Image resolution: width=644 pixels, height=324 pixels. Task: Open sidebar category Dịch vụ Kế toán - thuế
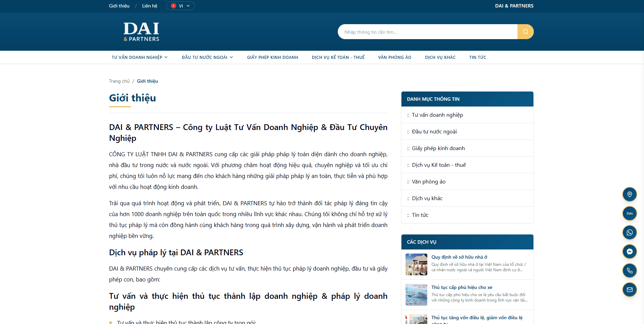point(467,165)
